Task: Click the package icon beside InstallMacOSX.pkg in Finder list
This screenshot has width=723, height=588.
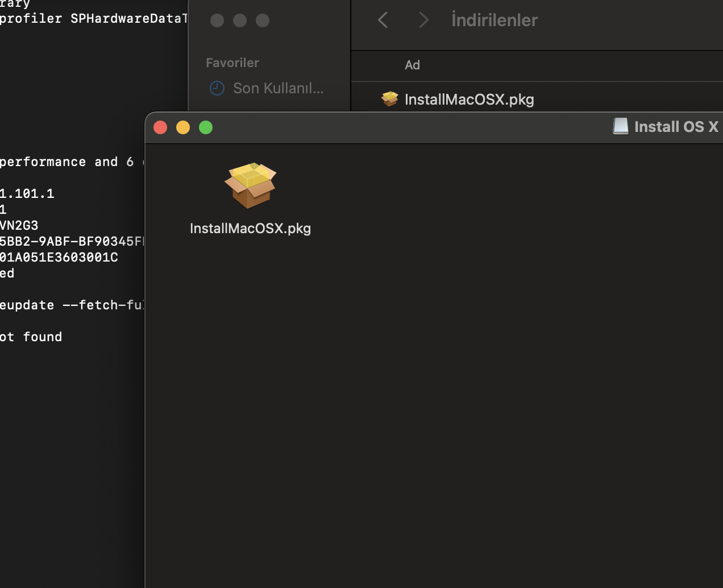Action: [390, 99]
